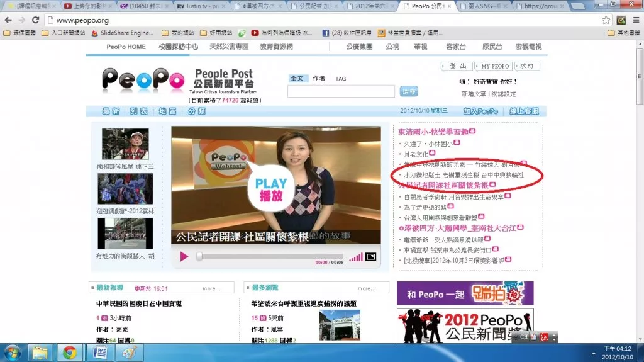Click the video progress slider track

click(271, 256)
